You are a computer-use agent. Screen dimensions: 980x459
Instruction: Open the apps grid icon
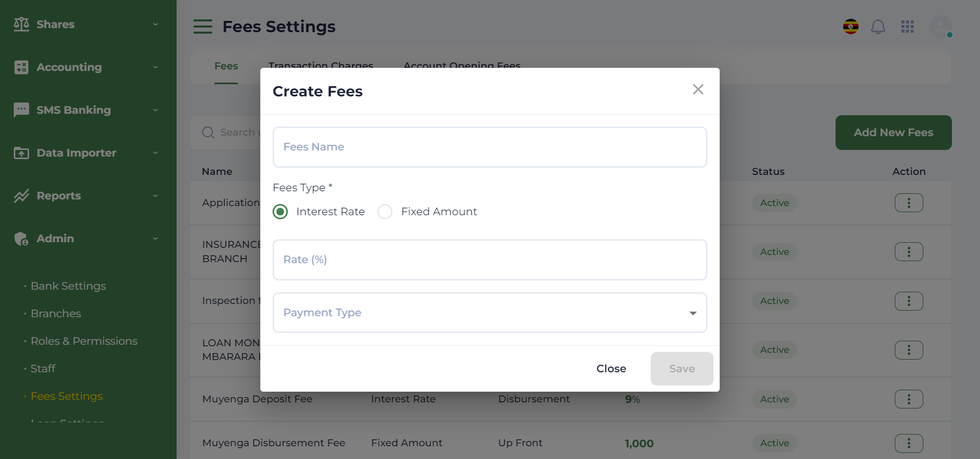[x=908, y=27]
